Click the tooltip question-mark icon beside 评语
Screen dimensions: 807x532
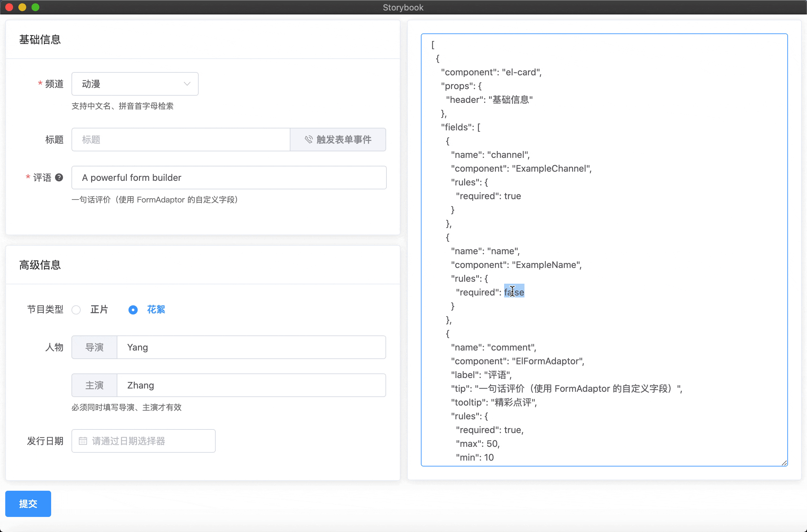[59, 178]
